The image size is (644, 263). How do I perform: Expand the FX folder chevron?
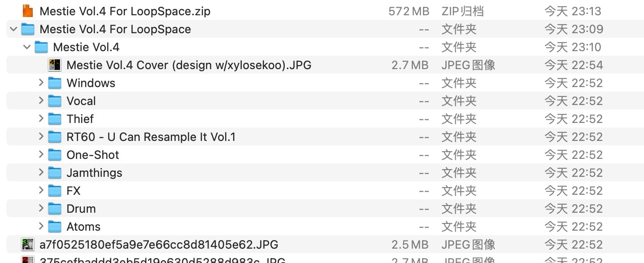[41, 190]
